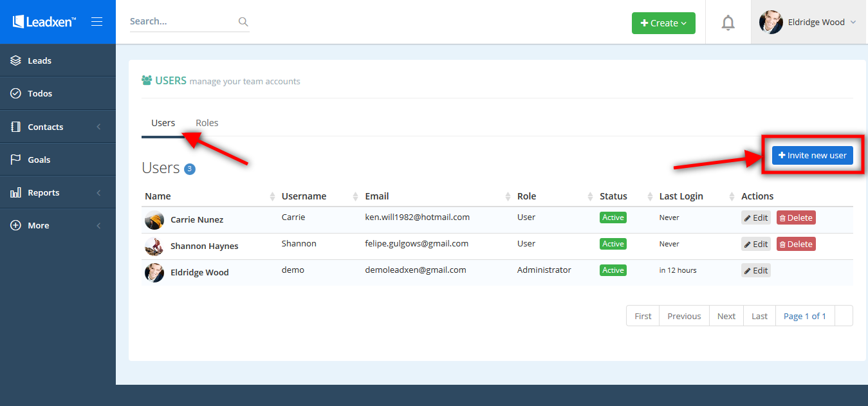The height and width of the screenshot is (406, 868).
Task: Expand the Contacts submenu chevron
Action: click(98, 127)
